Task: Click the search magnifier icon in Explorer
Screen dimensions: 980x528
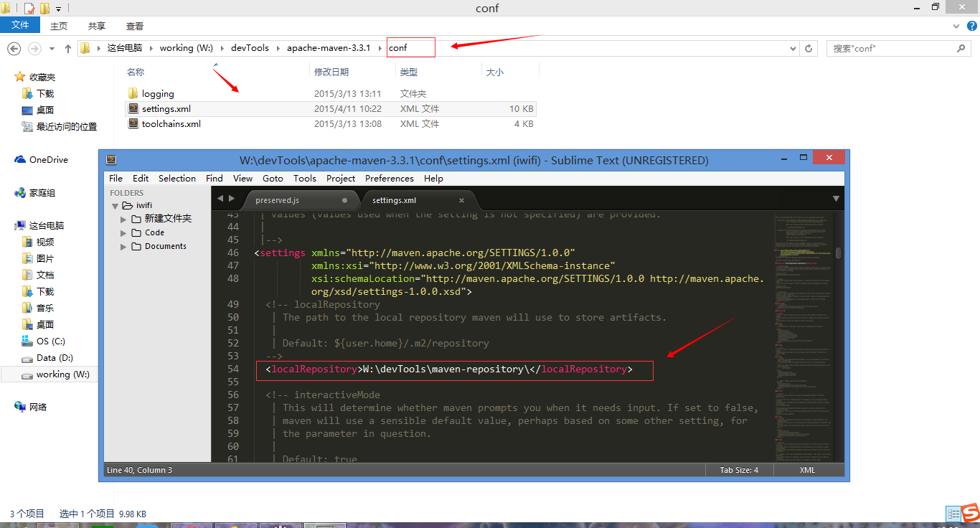Action: click(961, 48)
